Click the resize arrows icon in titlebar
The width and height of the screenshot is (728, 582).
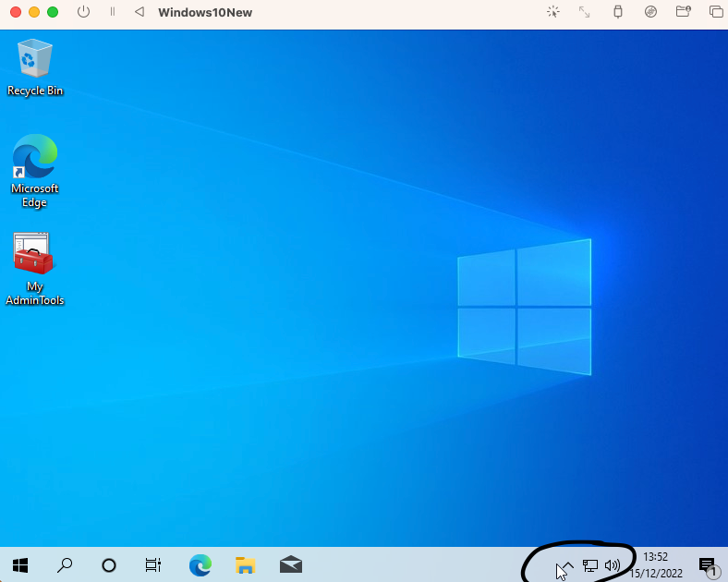584,12
